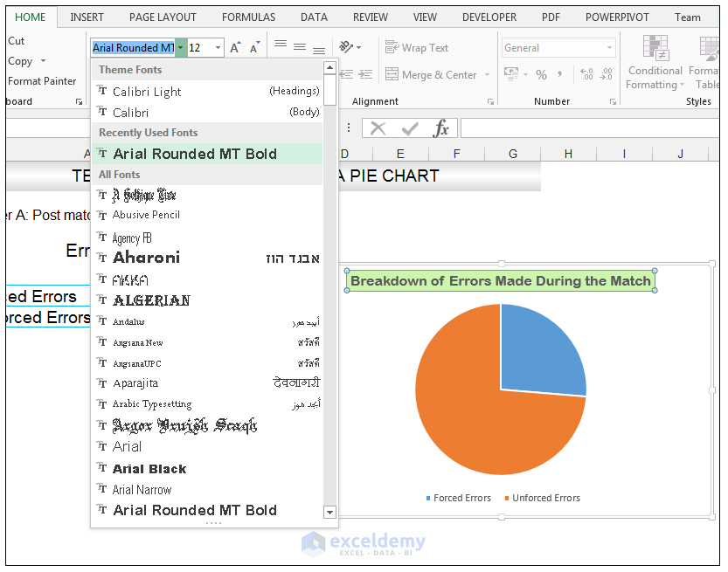
Task: Apply percent style formatting
Action: pos(541,74)
